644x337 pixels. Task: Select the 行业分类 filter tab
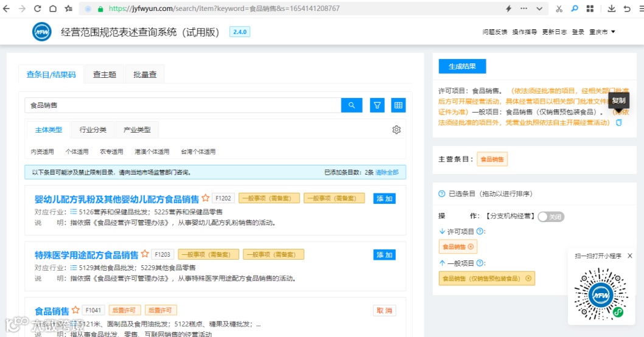(93, 130)
